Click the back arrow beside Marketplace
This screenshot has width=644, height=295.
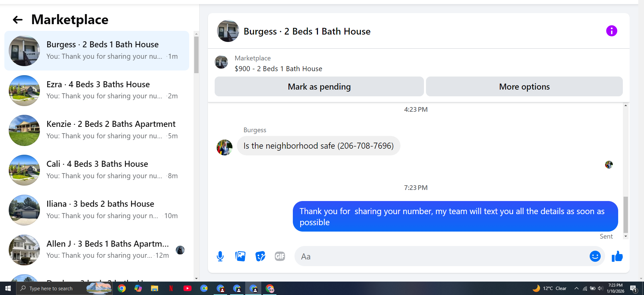pyautogui.click(x=17, y=20)
